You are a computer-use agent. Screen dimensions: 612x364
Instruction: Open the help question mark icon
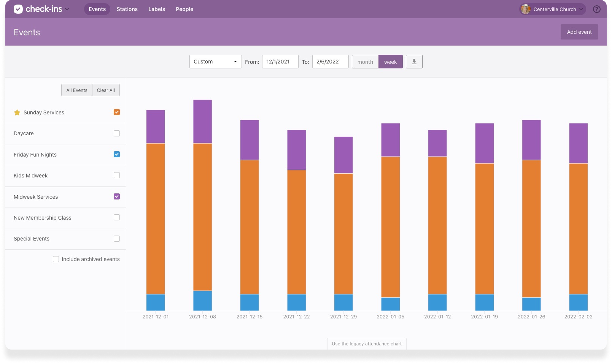(x=596, y=9)
